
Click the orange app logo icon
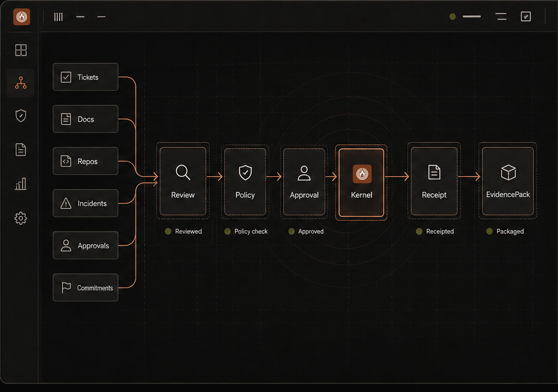point(22,16)
